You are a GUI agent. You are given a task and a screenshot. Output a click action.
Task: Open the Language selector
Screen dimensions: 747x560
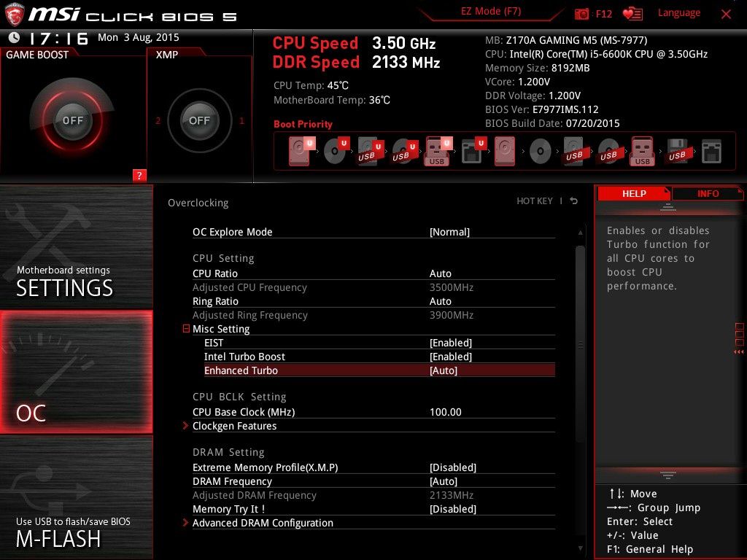click(679, 13)
